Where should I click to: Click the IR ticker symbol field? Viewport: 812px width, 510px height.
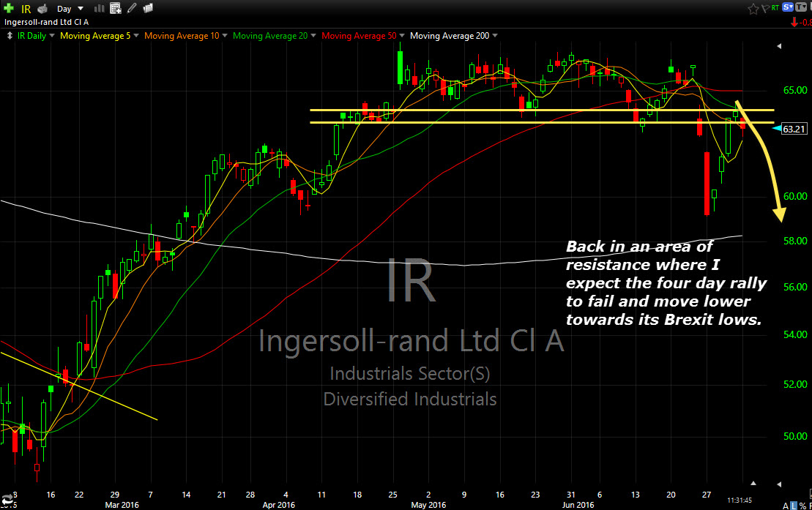coord(26,9)
